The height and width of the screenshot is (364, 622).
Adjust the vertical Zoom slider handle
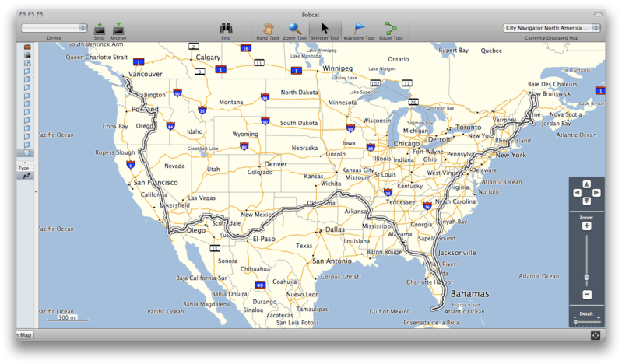(x=587, y=277)
